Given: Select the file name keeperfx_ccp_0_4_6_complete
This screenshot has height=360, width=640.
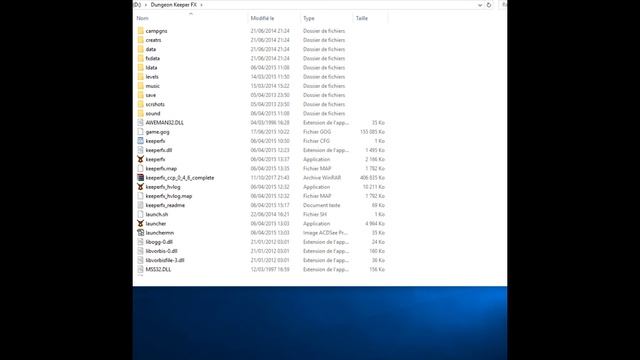Looking at the screenshot, I should click(180, 178).
